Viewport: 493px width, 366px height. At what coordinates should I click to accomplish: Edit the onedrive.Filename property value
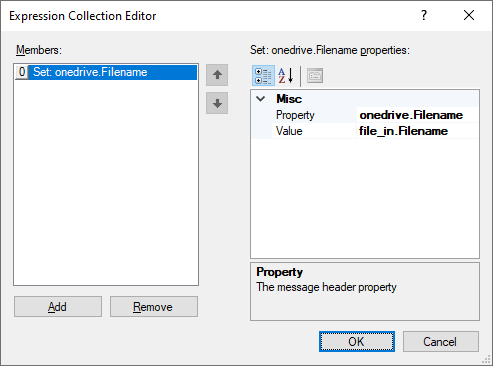point(418,115)
